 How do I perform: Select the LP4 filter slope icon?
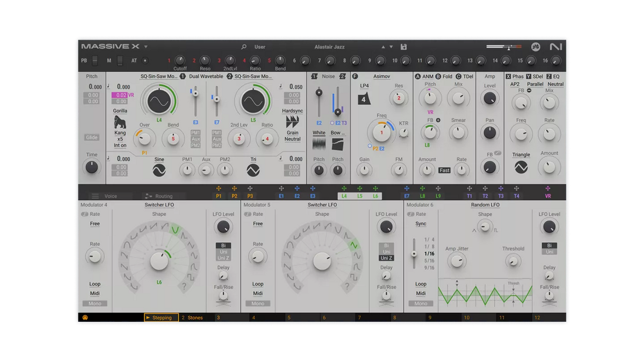coord(363,99)
